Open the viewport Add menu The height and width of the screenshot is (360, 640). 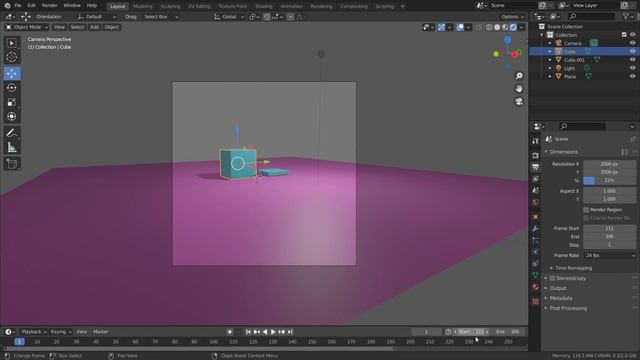coord(94,27)
